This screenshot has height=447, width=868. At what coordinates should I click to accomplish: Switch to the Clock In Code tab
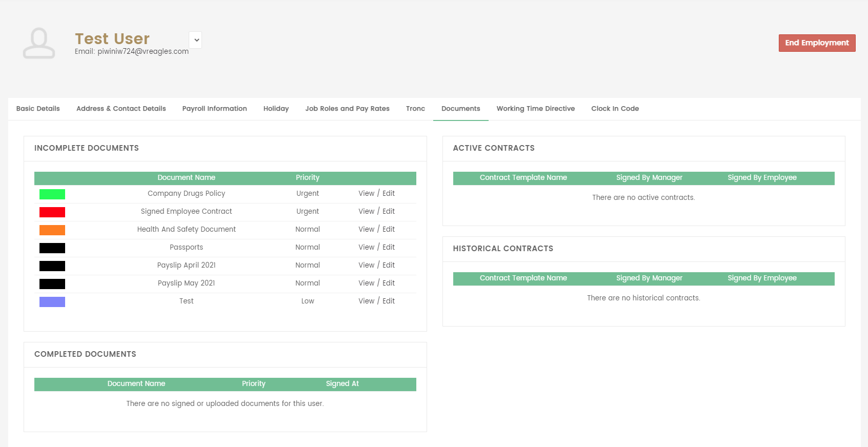click(x=615, y=109)
